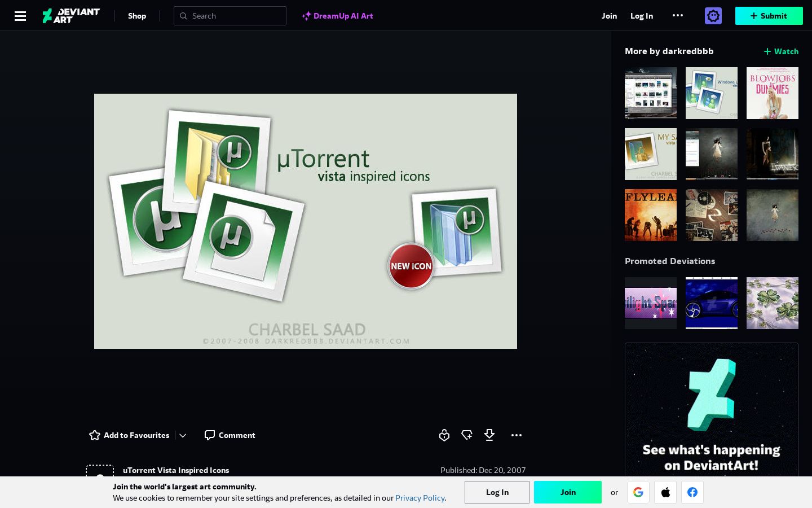Open the Privacy Policy link

[x=420, y=498]
